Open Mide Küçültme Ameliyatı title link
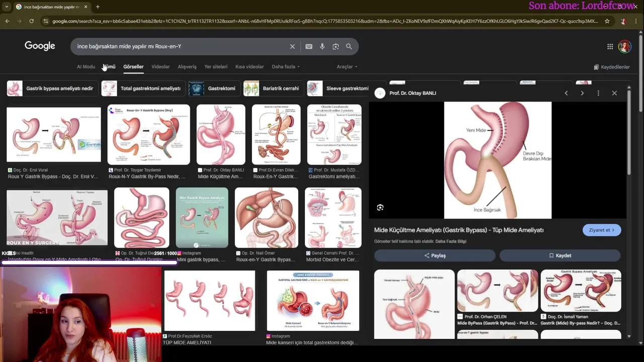Screen dimensions: 644x362 pyautogui.click(x=459, y=230)
